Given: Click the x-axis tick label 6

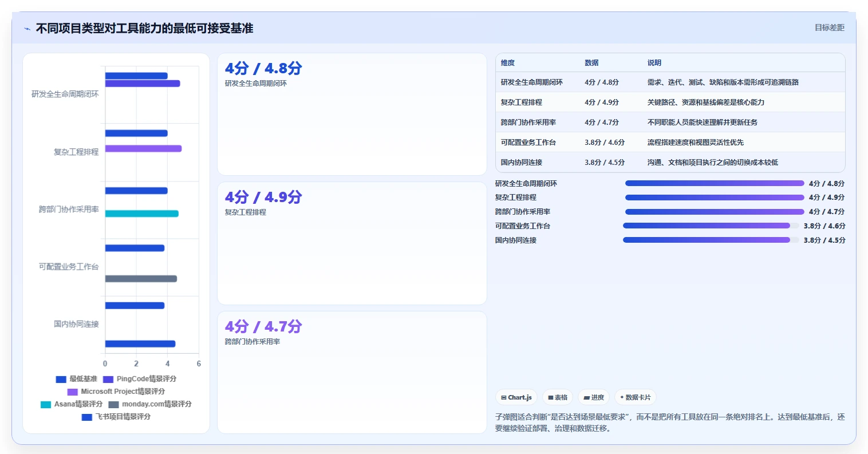Looking at the screenshot, I should tap(199, 364).
